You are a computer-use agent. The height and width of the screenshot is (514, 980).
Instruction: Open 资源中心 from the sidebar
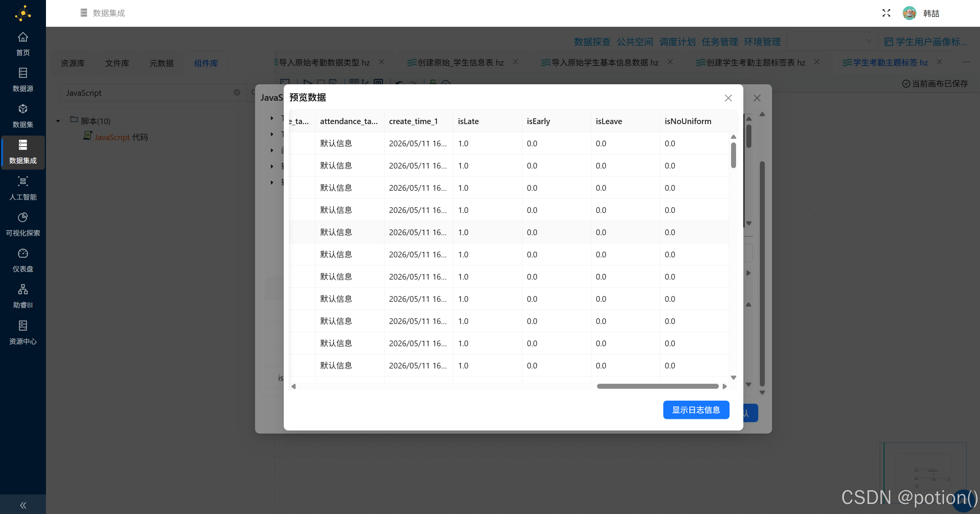[23, 333]
